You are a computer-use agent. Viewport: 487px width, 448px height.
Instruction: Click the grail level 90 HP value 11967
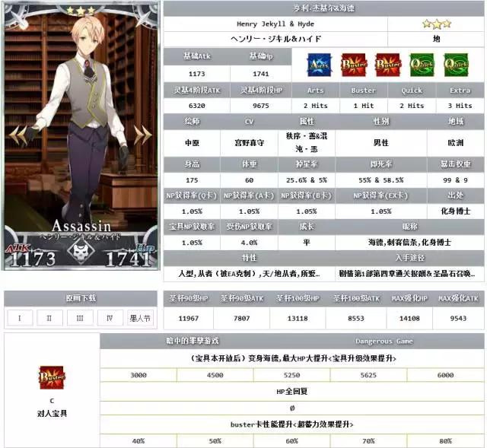(x=189, y=318)
